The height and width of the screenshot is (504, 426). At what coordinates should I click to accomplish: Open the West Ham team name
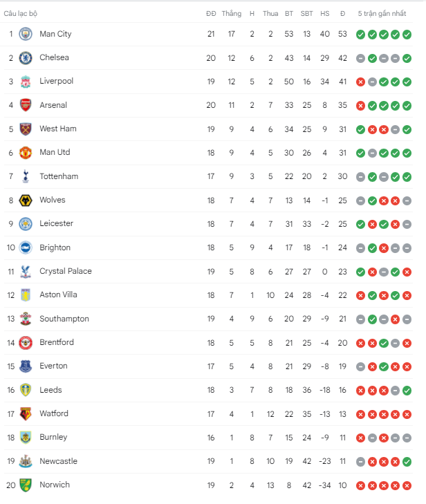58,129
